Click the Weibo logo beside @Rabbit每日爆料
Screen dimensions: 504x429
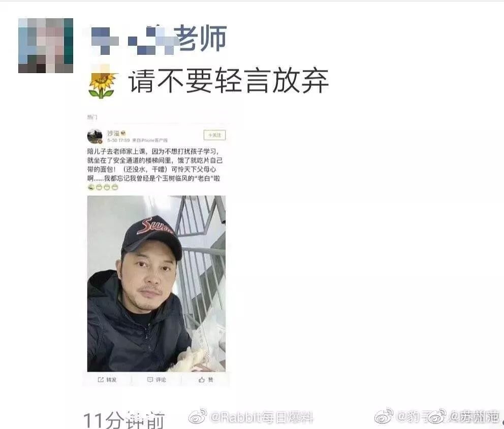(198, 416)
